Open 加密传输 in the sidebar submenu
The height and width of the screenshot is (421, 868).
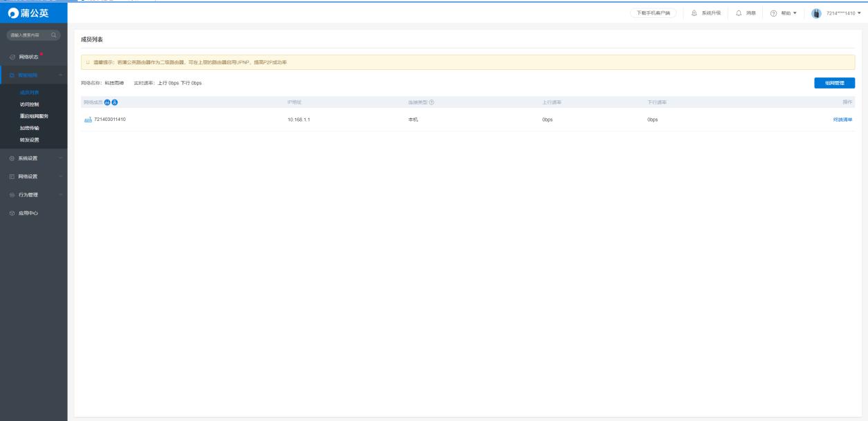point(29,128)
